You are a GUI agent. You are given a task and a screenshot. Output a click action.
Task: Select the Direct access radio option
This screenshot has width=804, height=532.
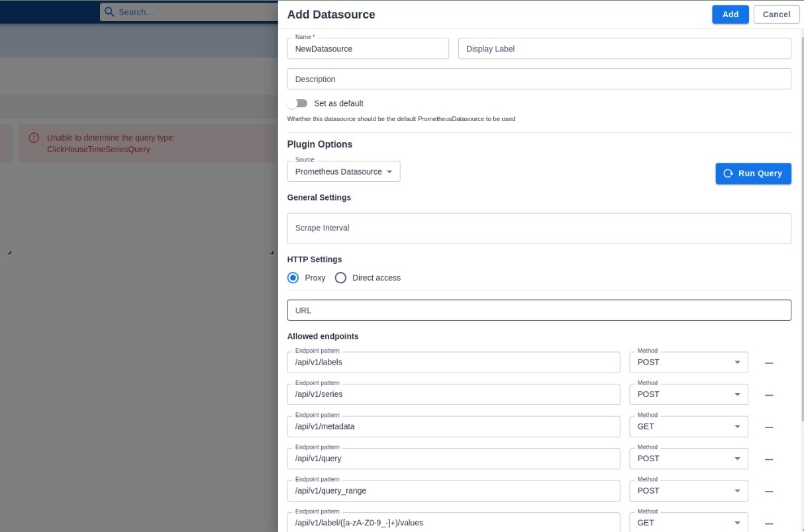point(340,278)
